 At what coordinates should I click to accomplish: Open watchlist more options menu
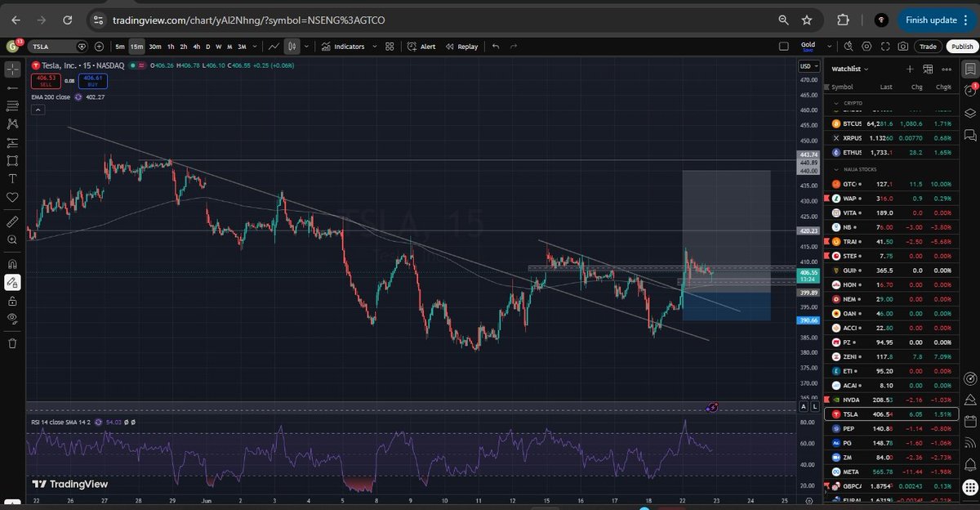pyautogui.click(x=947, y=69)
